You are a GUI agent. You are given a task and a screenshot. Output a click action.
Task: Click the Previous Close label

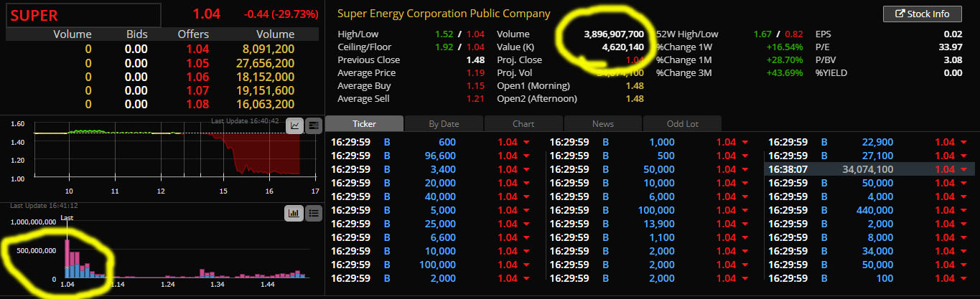(368, 60)
